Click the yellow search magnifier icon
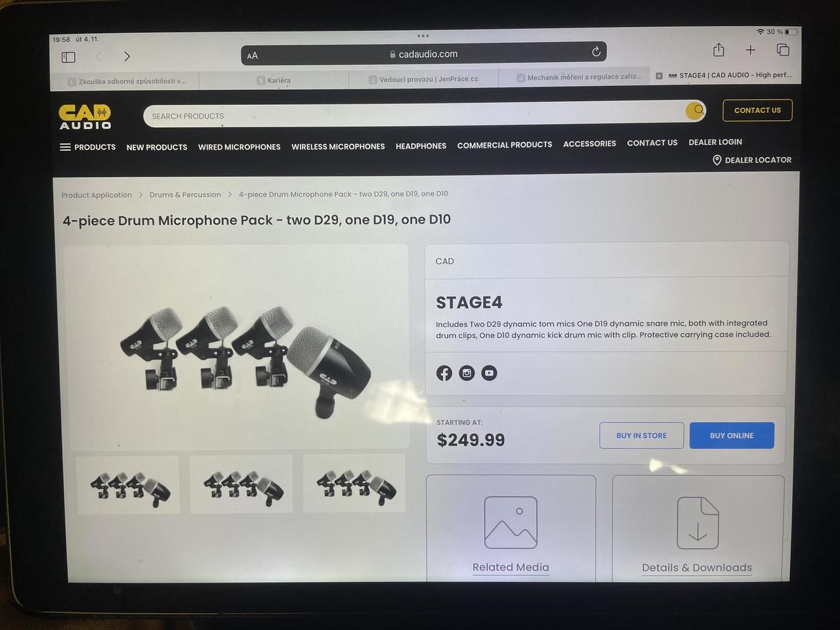The image size is (840, 630). point(696,110)
